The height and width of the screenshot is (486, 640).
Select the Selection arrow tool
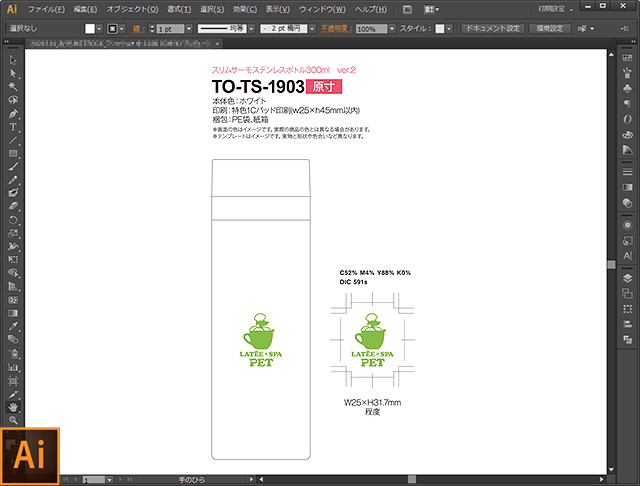coord(13,61)
